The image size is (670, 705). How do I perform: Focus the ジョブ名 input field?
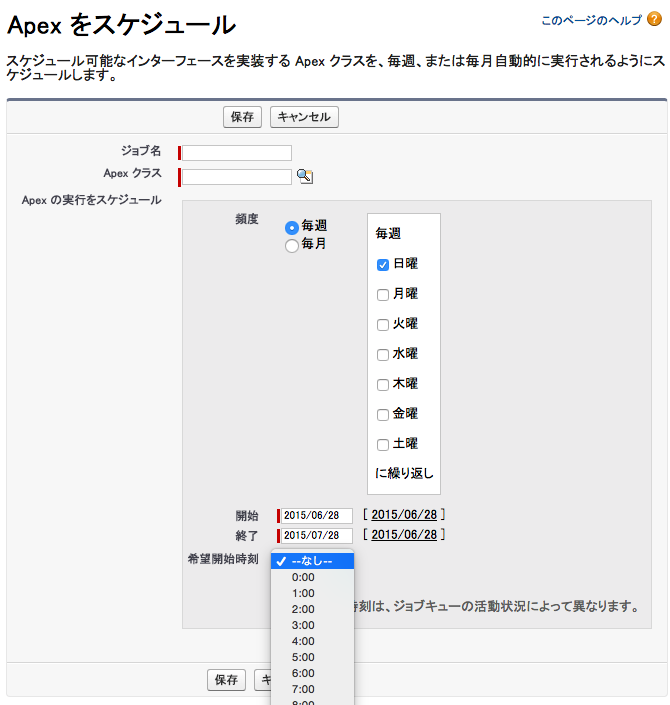tap(237, 153)
